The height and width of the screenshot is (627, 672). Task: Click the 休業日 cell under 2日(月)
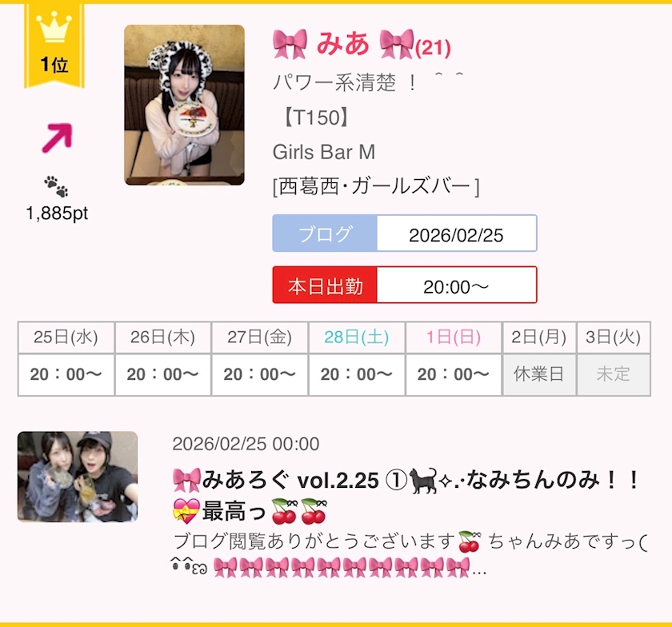539,374
